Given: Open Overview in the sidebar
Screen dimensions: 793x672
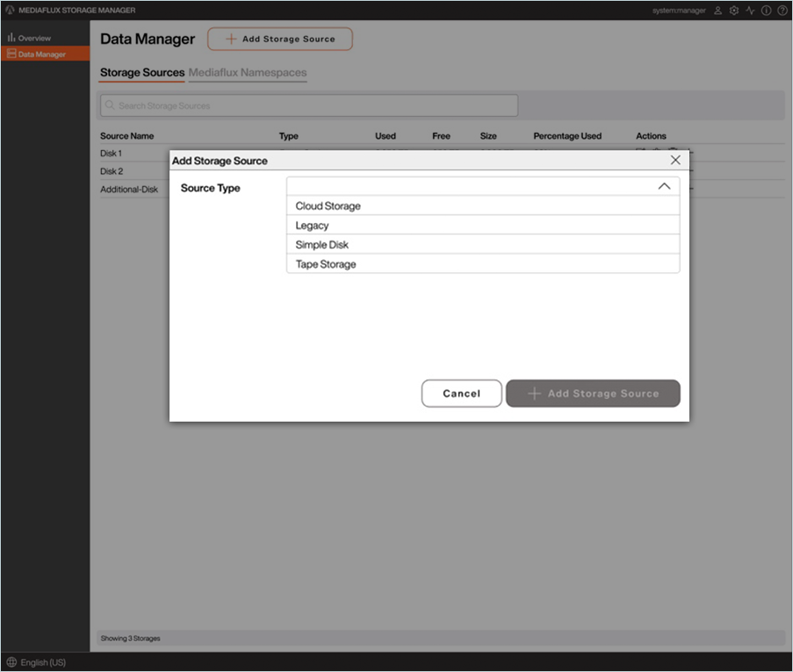Looking at the screenshot, I should 34,38.
